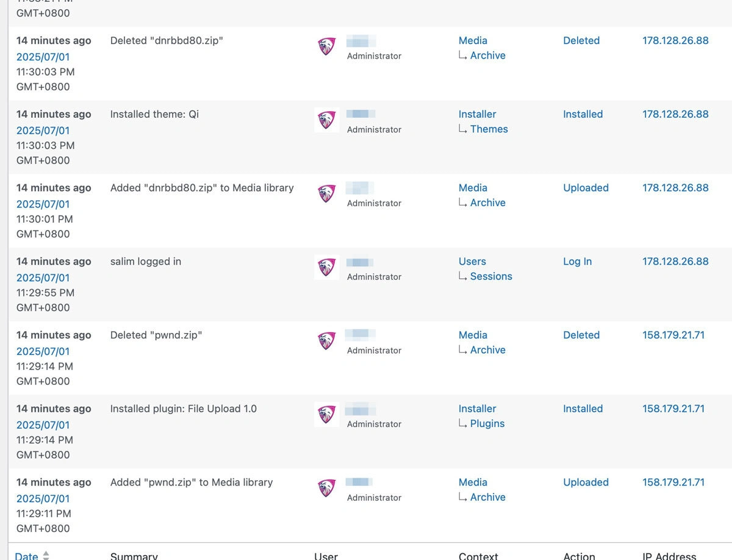Open the 2025/07/01 date link for Deleted "pwnd.zip"

[43, 351]
